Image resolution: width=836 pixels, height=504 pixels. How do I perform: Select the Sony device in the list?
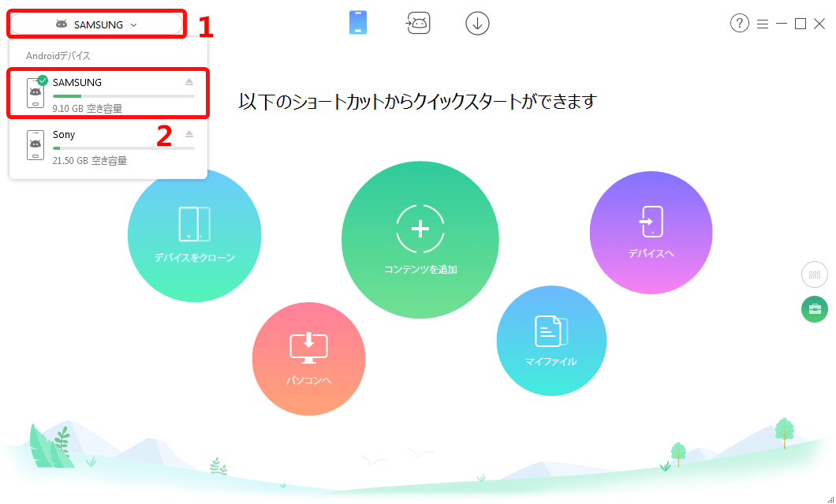click(x=108, y=146)
